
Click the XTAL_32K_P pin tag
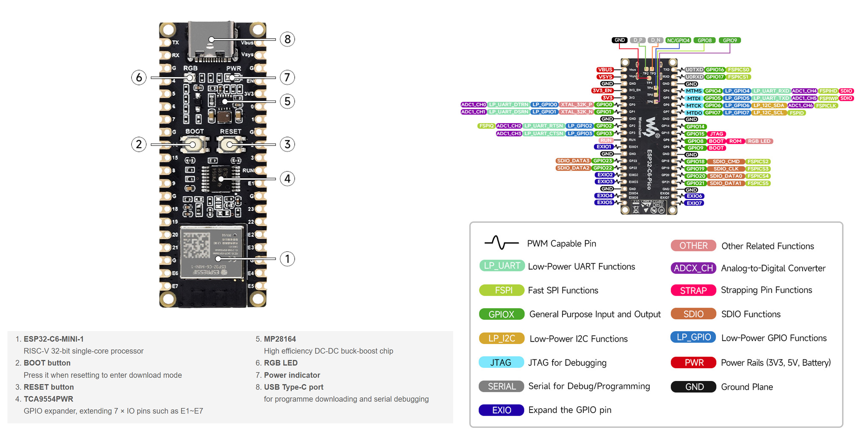point(577,105)
